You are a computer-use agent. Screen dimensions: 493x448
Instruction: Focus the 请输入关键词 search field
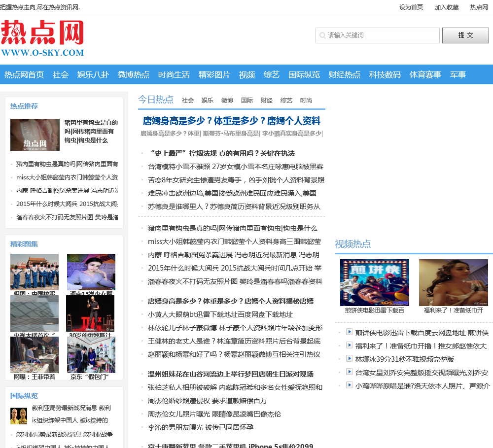pos(377,35)
